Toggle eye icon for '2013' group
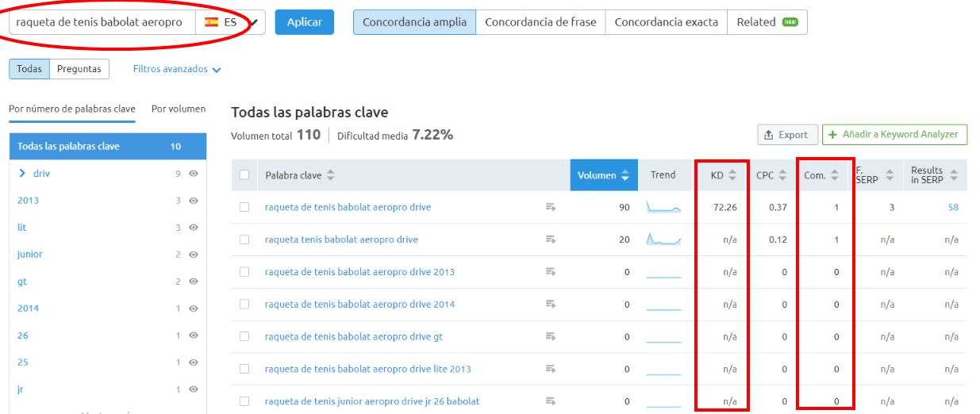This screenshot has width=980, height=414. (x=193, y=200)
